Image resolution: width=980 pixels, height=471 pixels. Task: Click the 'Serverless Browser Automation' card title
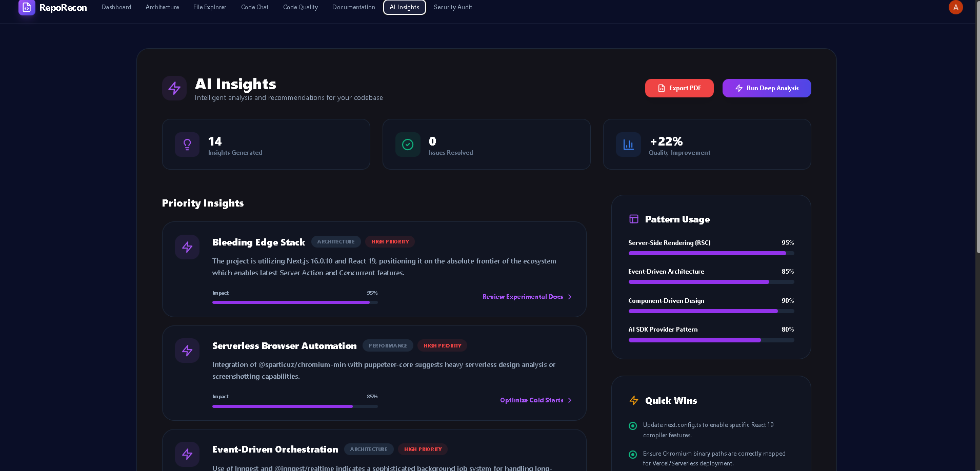[x=285, y=346]
